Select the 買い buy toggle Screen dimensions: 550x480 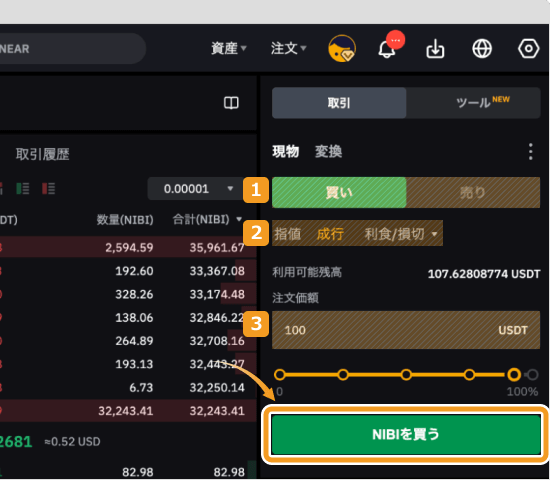tap(339, 192)
